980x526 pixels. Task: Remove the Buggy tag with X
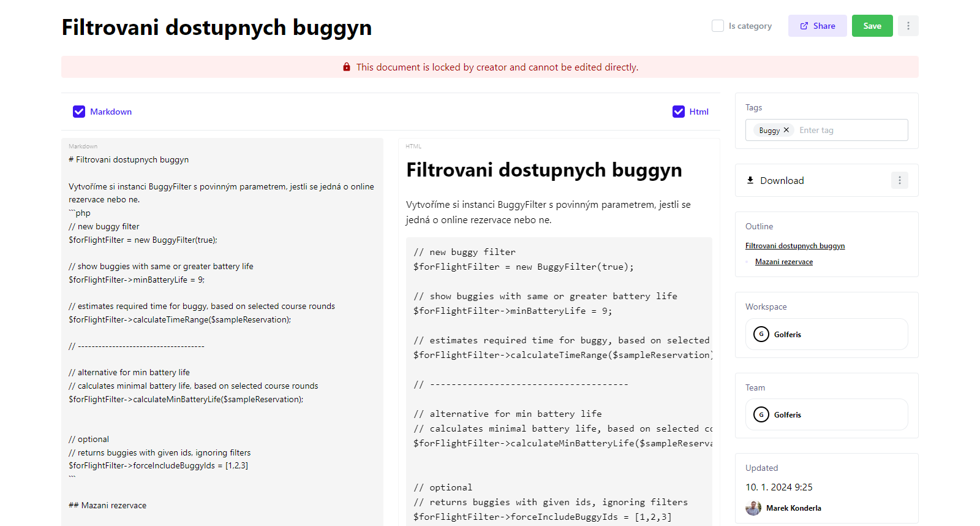786,130
